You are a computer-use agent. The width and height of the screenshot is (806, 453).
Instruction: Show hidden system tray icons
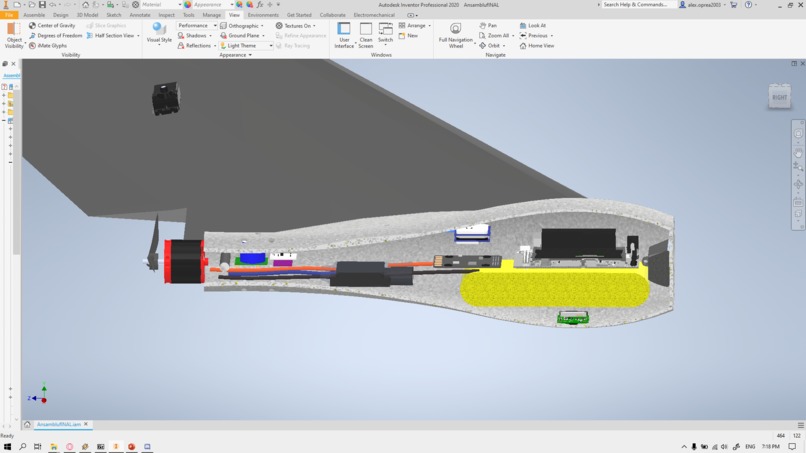pyautogui.click(x=684, y=446)
